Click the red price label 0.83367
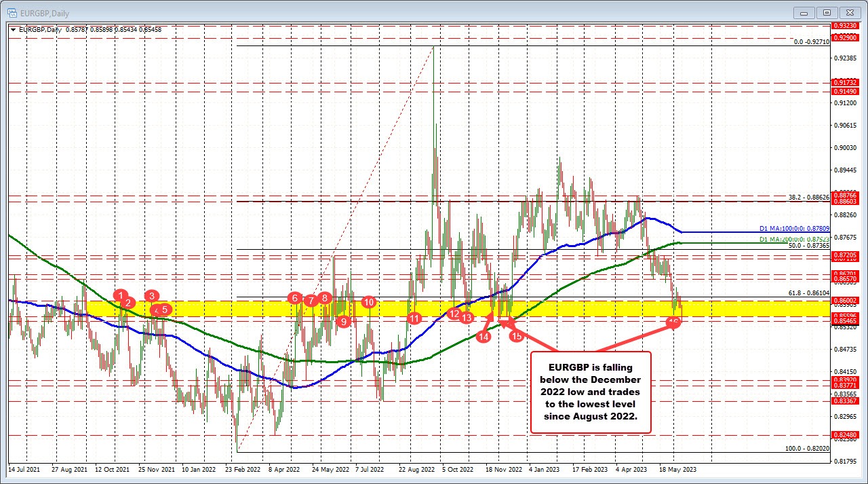Screen dimensions: 868x484 pyautogui.click(x=846, y=401)
